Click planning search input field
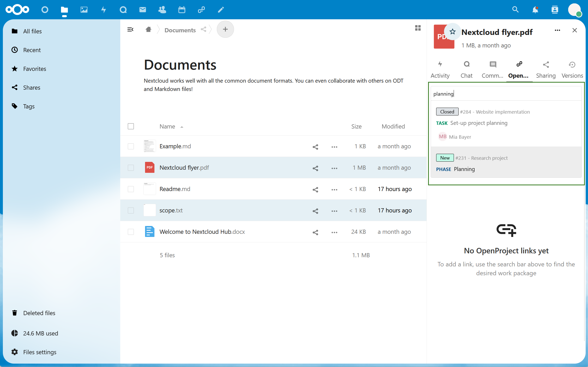 point(506,93)
